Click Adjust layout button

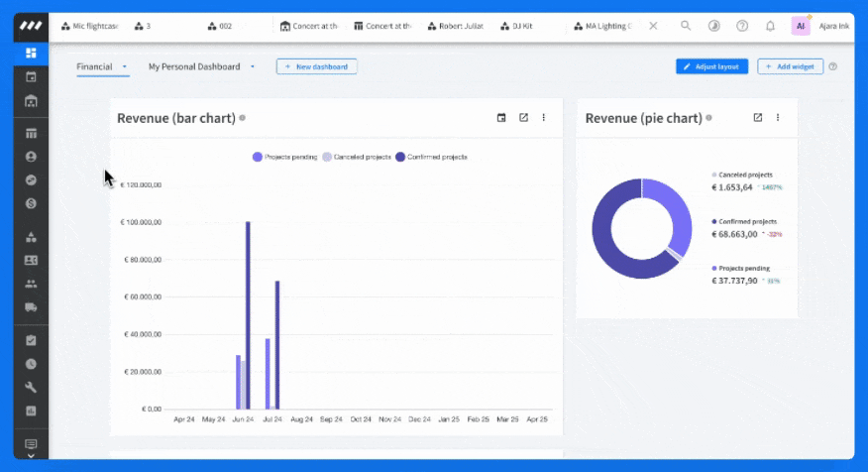click(711, 66)
